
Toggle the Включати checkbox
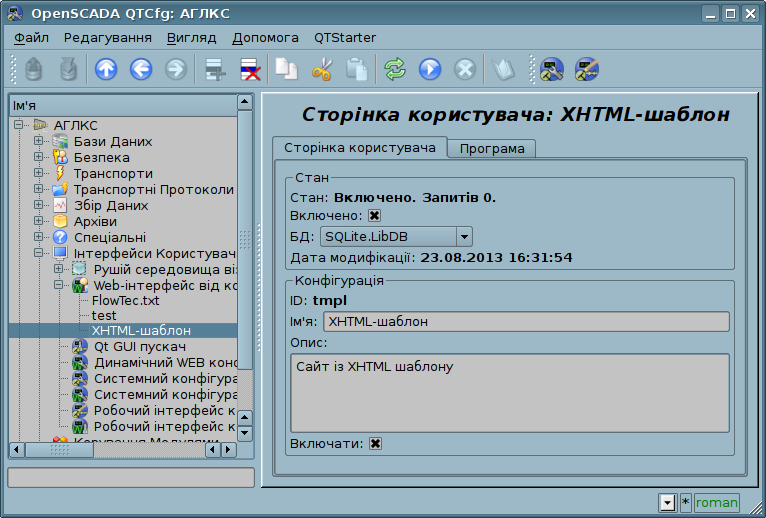(x=375, y=444)
